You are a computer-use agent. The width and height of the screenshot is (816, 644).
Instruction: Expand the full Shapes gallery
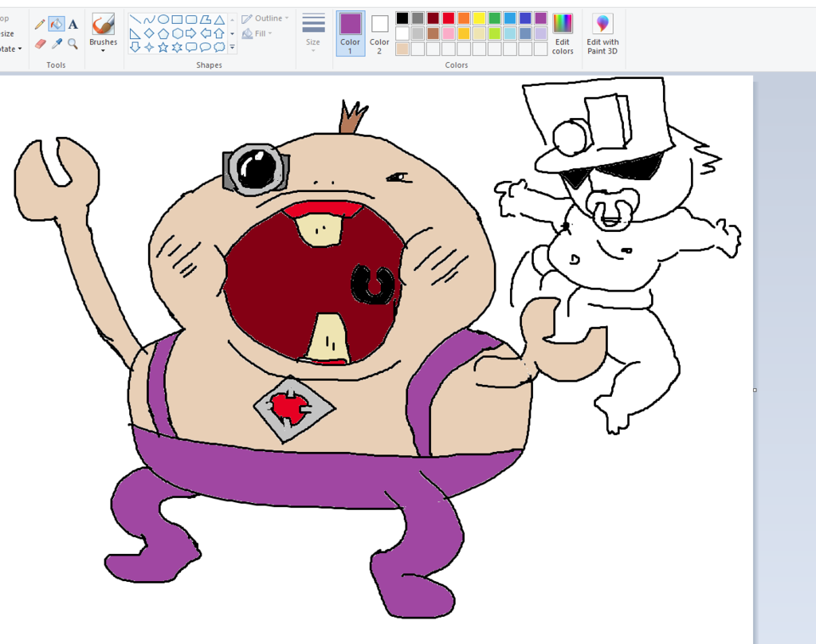(232, 47)
